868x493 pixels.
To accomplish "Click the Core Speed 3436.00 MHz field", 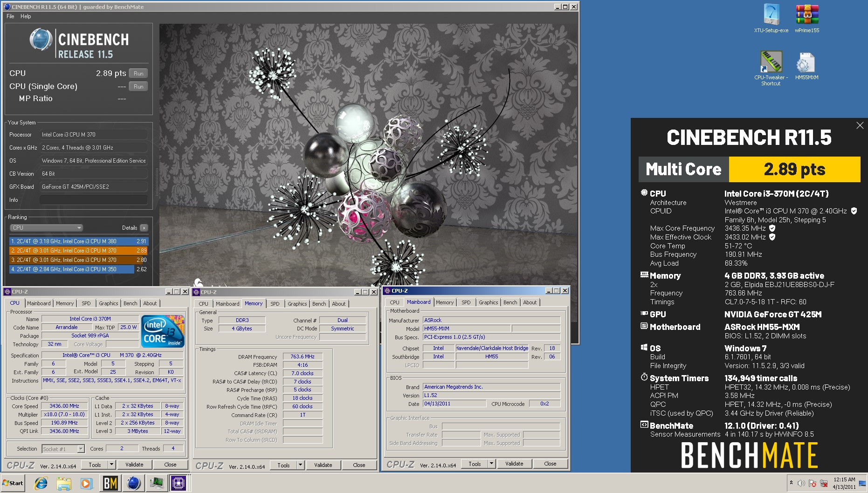I will pyautogui.click(x=64, y=406).
